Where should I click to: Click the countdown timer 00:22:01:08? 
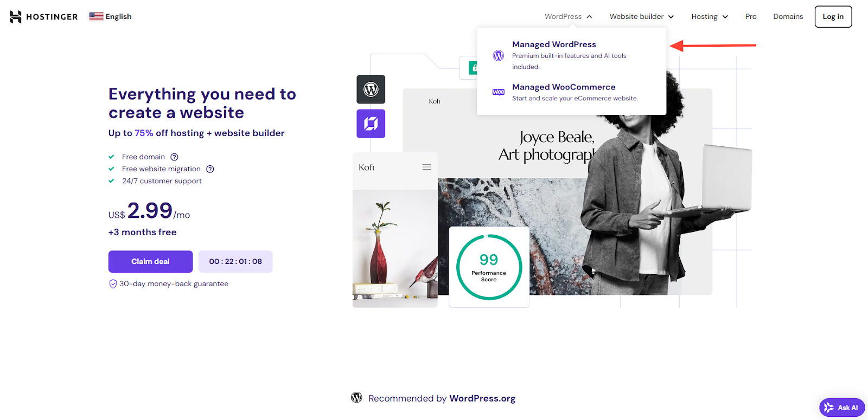(235, 261)
